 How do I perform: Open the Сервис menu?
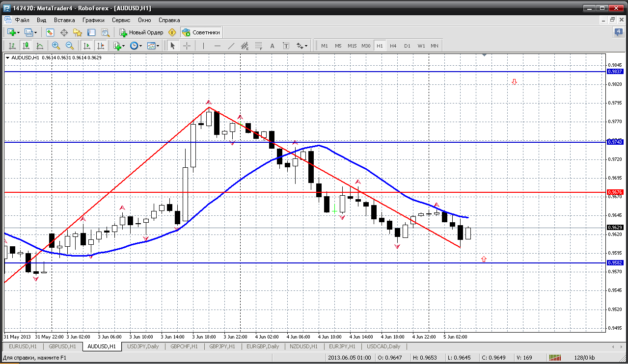pyautogui.click(x=121, y=20)
